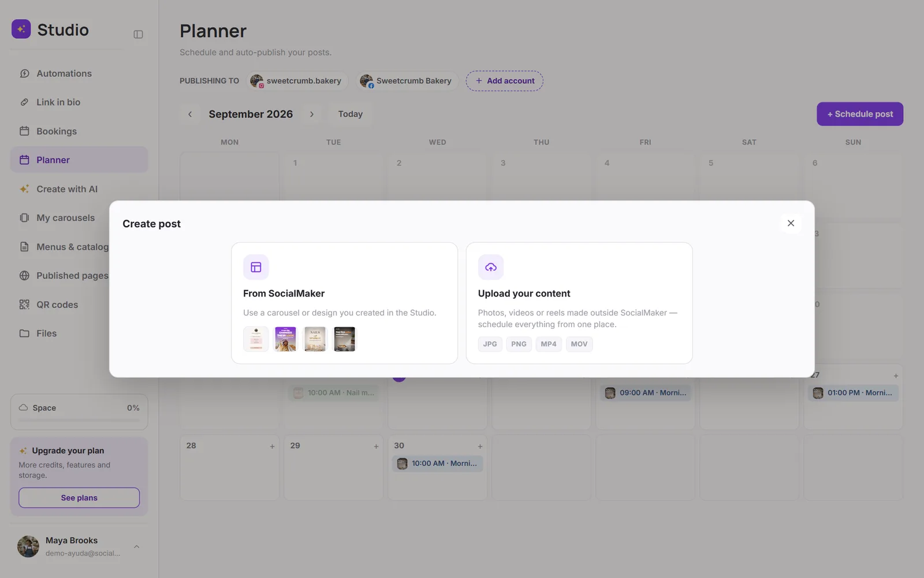
Task: Click the Space cloud icon
Action: pos(23,407)
